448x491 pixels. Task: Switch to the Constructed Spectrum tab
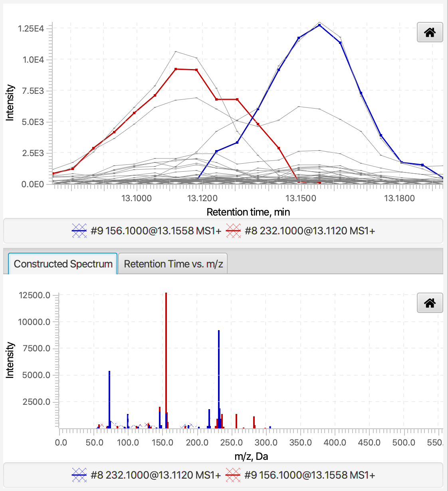(x=63, y=264)
